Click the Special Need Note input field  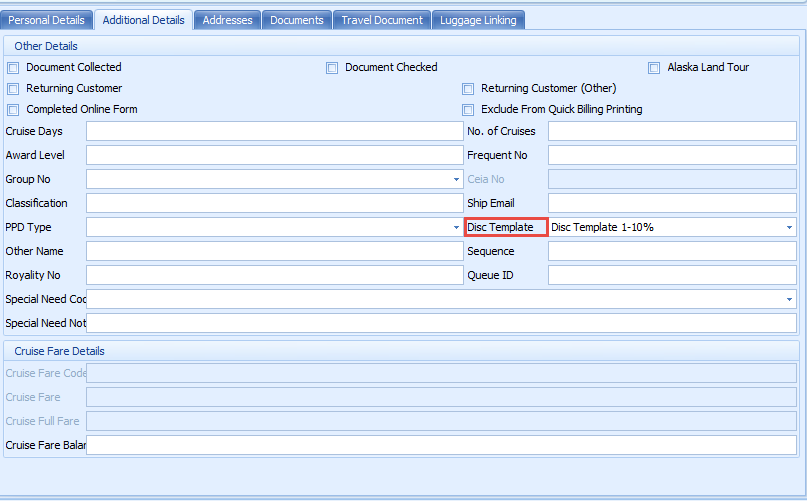tap(442, 323)
